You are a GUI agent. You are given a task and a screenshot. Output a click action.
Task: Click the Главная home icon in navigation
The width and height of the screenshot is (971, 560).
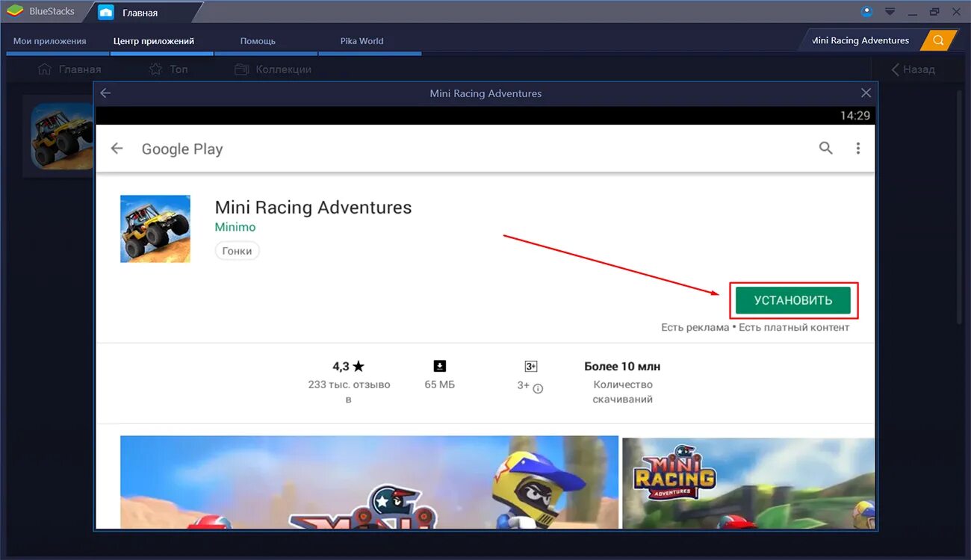[x=45, y=69]
